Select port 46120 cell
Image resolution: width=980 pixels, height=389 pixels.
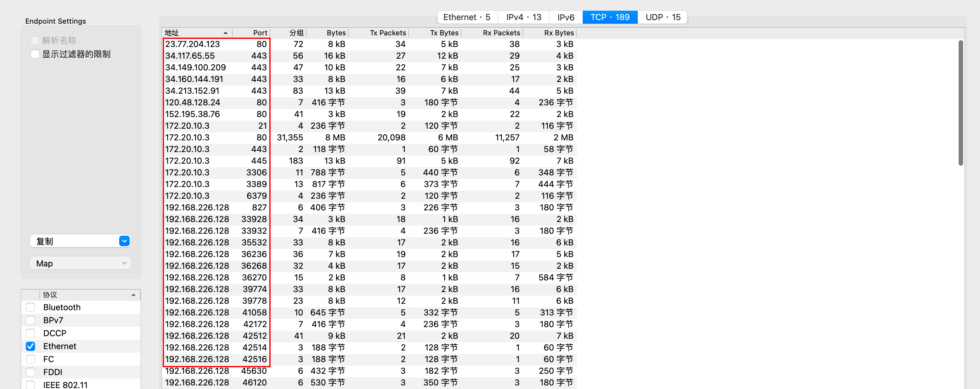[x=254, y=383]
